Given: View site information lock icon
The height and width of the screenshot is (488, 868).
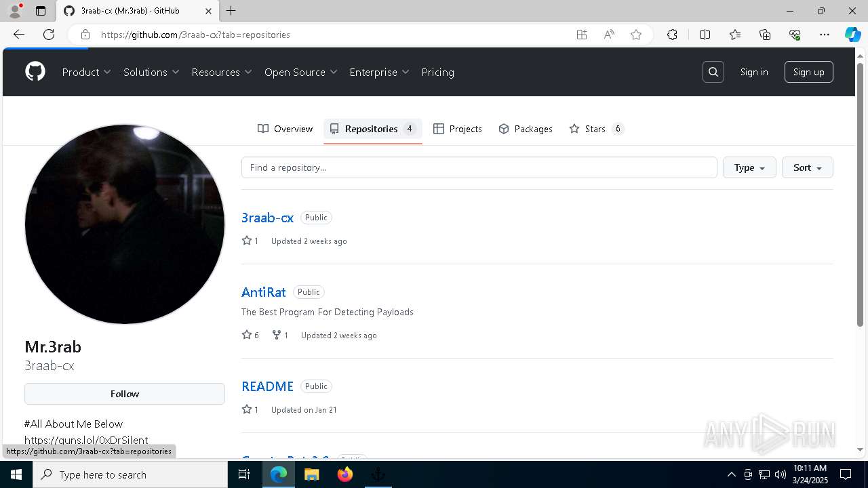Looking at the screenshot, I should [x=85, y=35].
